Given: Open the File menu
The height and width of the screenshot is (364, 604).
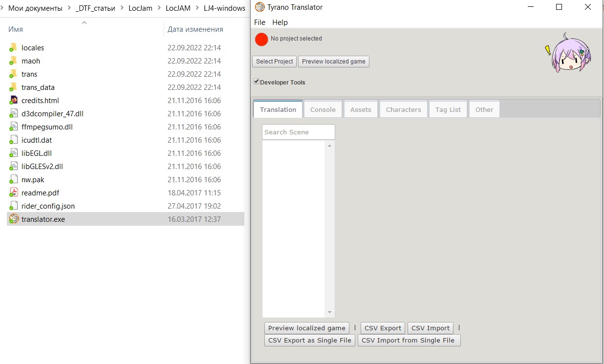Looking at the screenshot, I should tap(259, 22).
